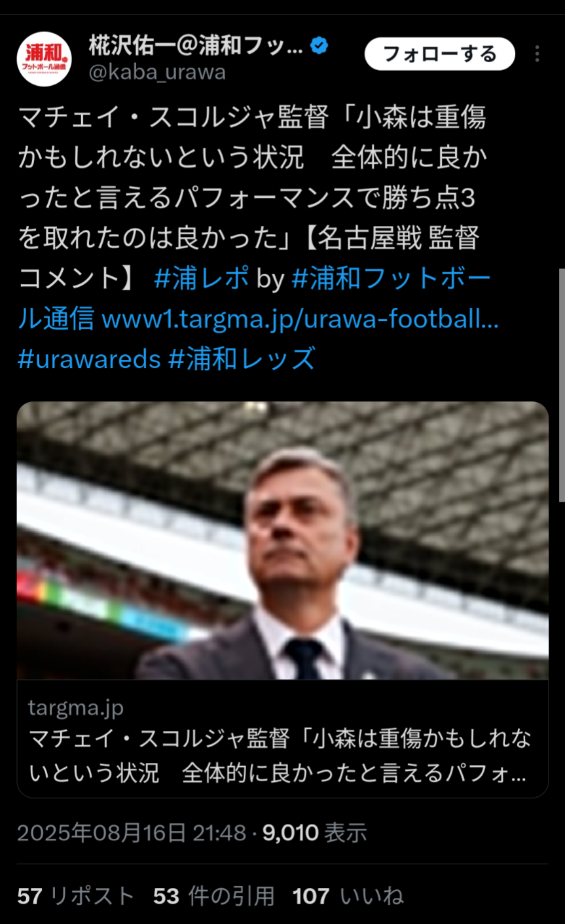Open the #urawareds hashtag
Viewport: 565px width, 924px height.
(x=89, y=359)
